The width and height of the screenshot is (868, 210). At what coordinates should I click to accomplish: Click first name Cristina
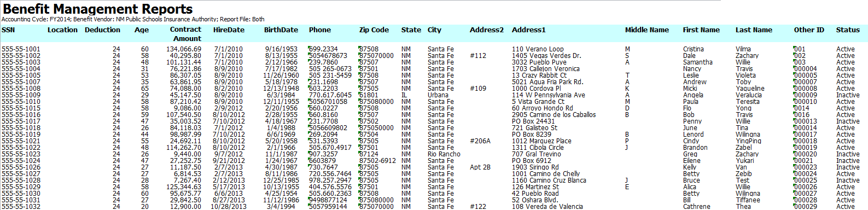(694, 49)
